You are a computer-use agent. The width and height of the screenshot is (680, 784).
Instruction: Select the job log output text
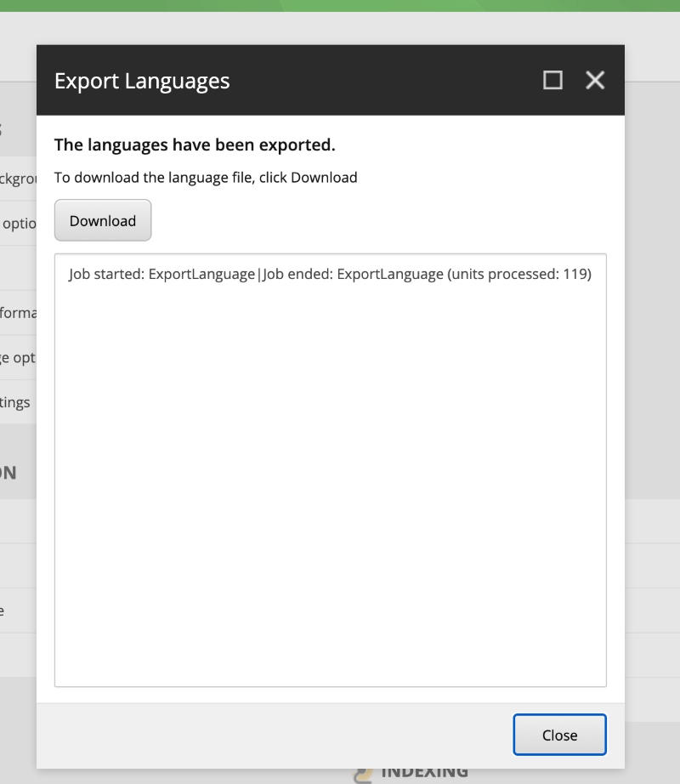(329, 274)
